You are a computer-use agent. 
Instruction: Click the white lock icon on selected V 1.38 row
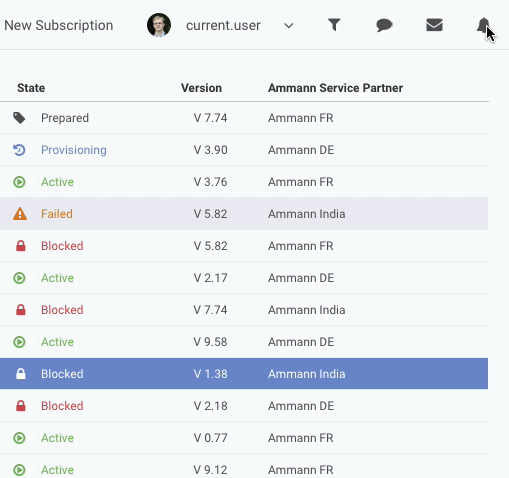(x=21, y=374)
